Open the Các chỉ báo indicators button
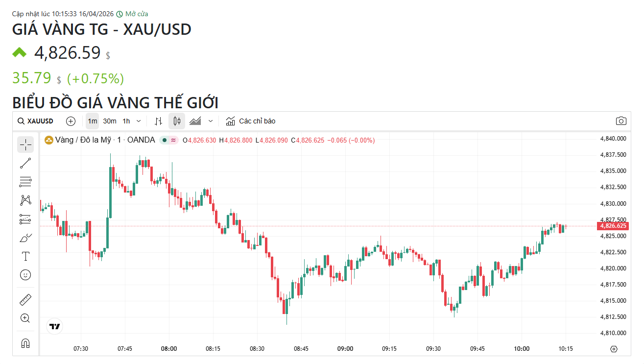This screenshot has height=364, width=644. coord(251,121)
